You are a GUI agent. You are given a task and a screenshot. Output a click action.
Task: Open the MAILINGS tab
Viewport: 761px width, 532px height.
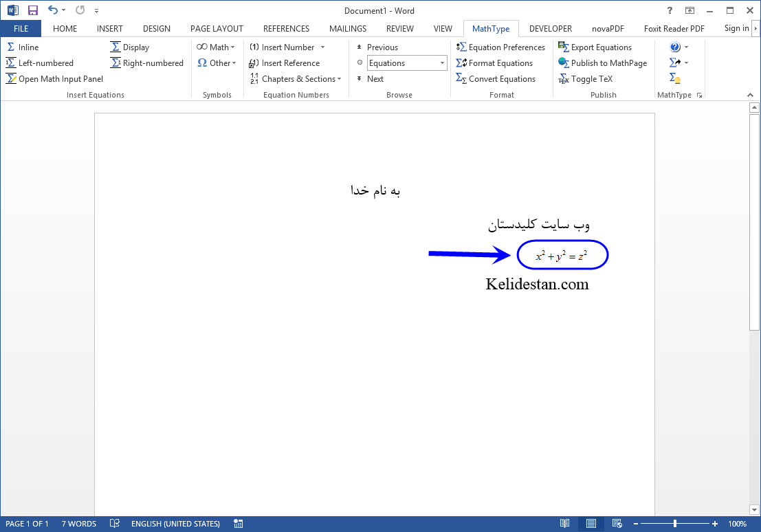[348, 29]
